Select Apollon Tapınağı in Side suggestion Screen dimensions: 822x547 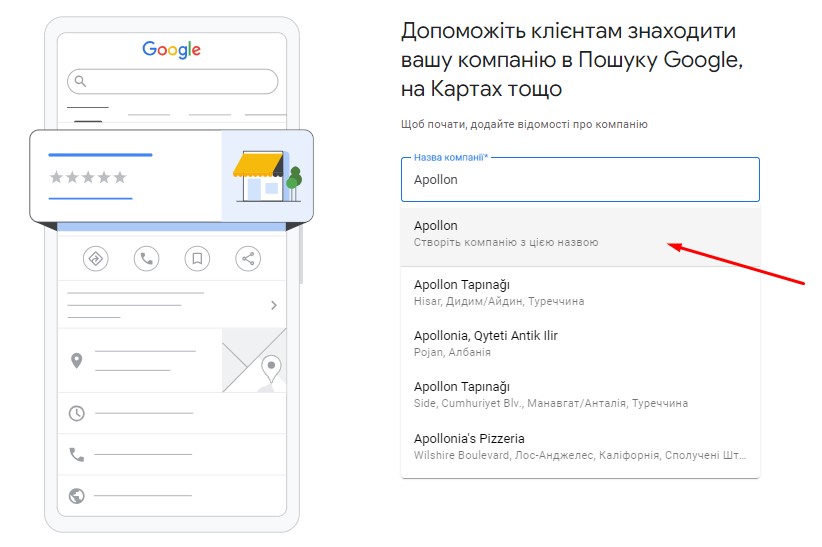[580, 394]
